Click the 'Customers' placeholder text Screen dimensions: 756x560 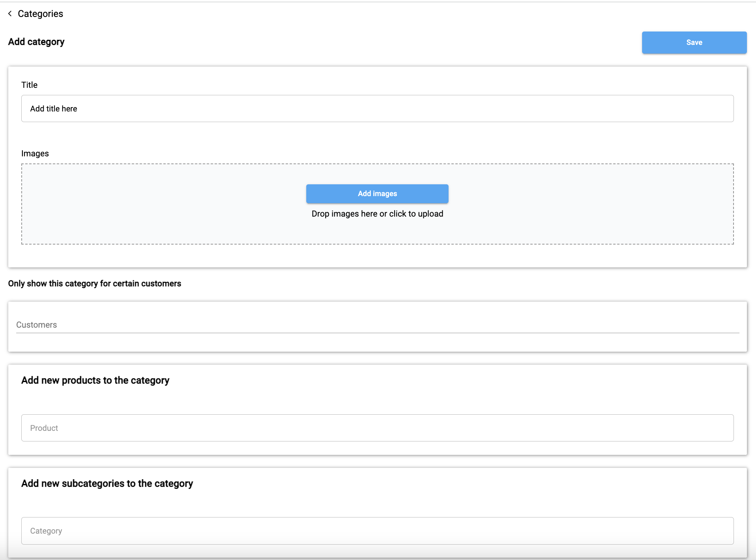coord(36,325)
